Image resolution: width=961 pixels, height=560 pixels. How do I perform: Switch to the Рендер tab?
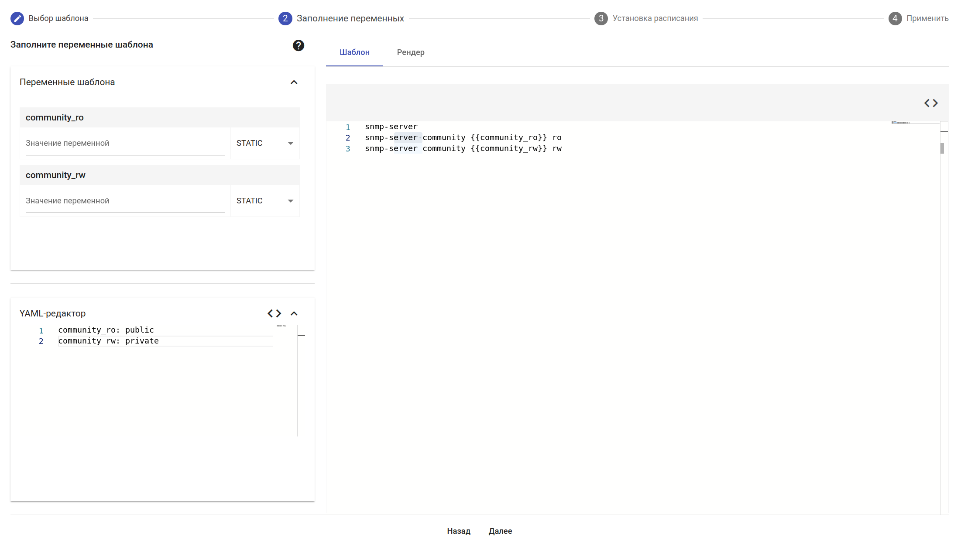pos(410,52)
